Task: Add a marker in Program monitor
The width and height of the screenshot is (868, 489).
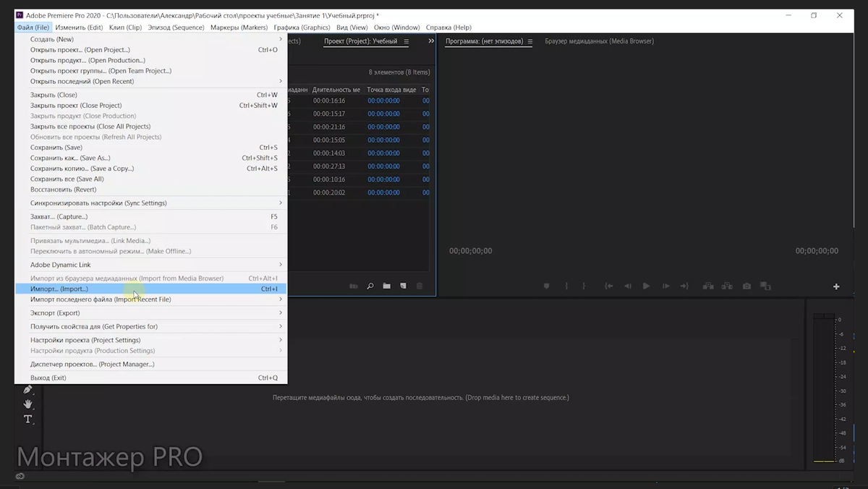Action: [x=548, y=286]
